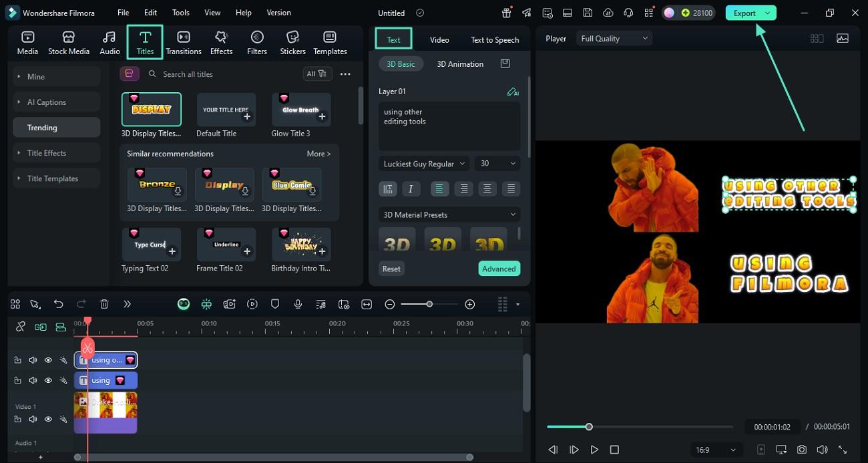Click the player progress slider handle

589,426
